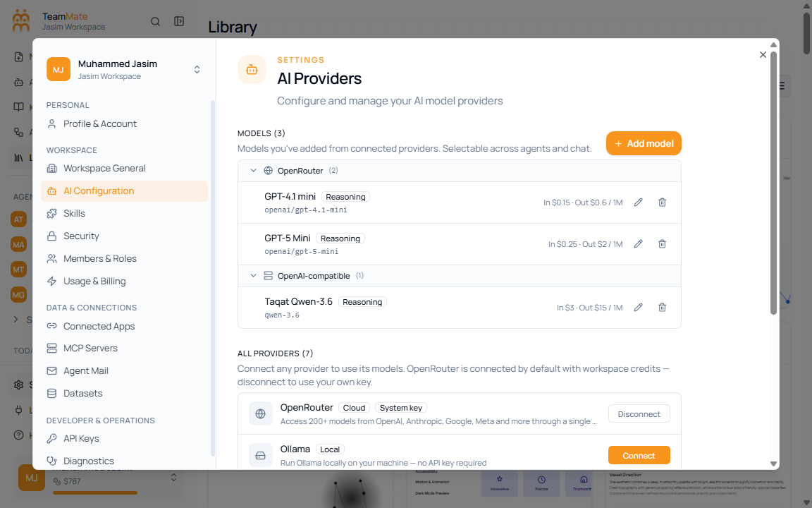Disconnect the OpenRouter provider
This screenshot has height=508, width=812.
(639, 413)
